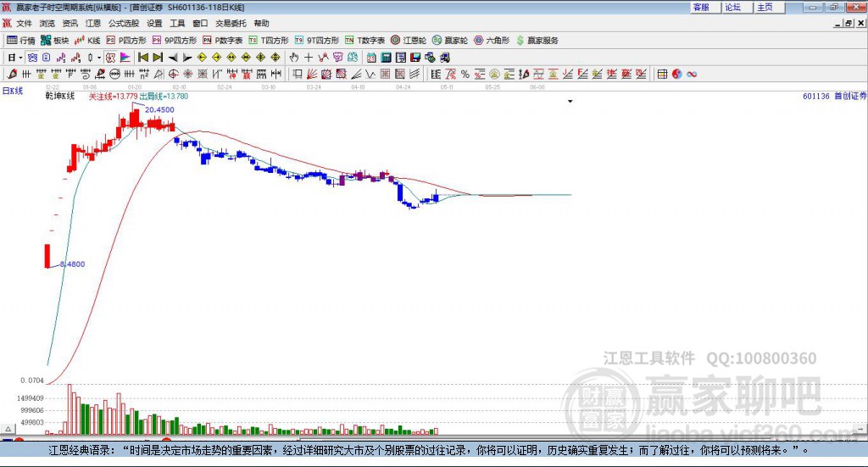The image size is (868, 467).
Task: Click the 乾坤K线 indicator label
Action: click(x=60, y=97)
